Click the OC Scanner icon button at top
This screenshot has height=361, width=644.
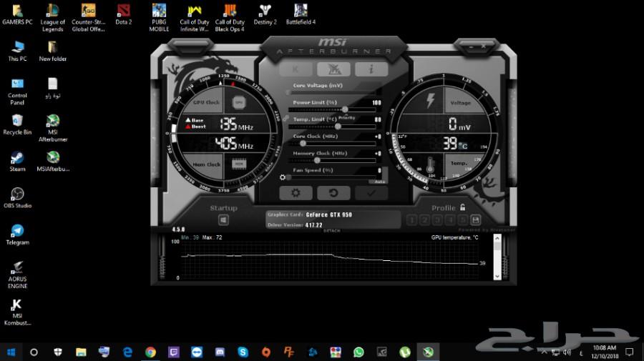coord(333,69)
